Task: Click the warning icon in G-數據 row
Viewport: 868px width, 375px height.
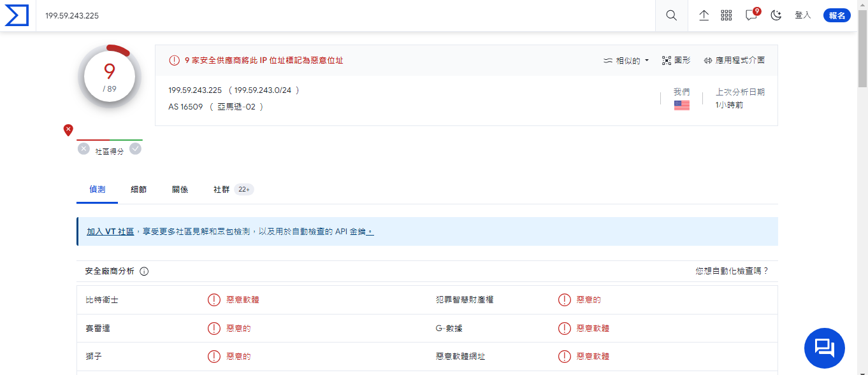Action: [x=564, y=329]
